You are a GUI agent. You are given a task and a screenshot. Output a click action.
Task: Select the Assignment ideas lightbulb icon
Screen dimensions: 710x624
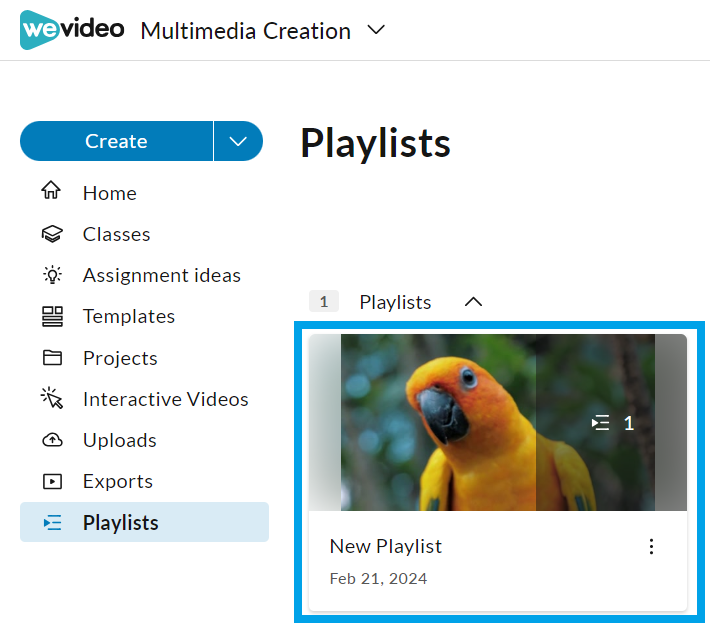click(52, 275)
